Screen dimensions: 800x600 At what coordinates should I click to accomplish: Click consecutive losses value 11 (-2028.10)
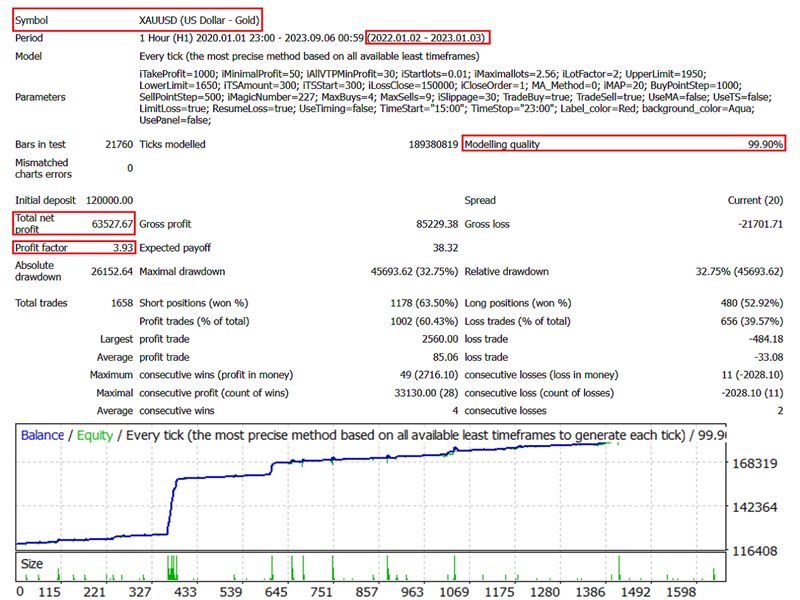(x=752, y=375)
